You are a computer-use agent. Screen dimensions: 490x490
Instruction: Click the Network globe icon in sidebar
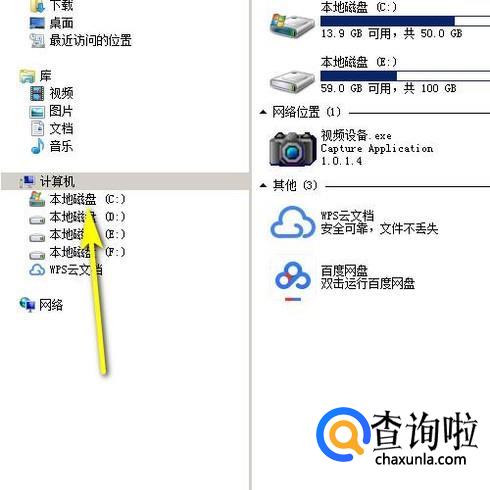(27, 305)
